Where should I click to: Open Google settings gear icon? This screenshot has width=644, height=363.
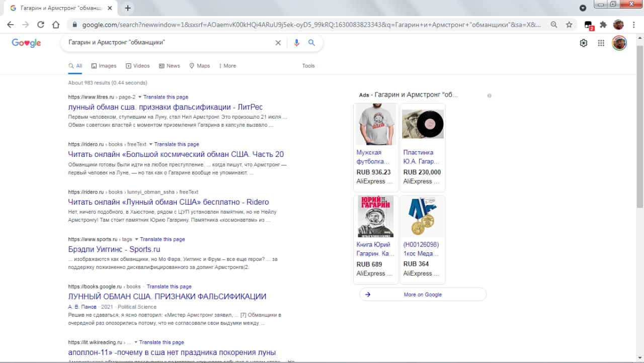coord(584,43)
